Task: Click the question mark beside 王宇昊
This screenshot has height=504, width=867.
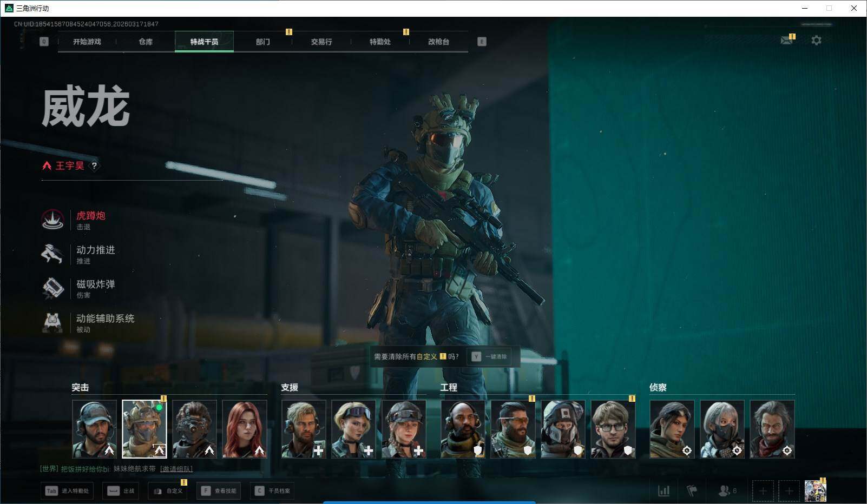Action: point(94,166)
